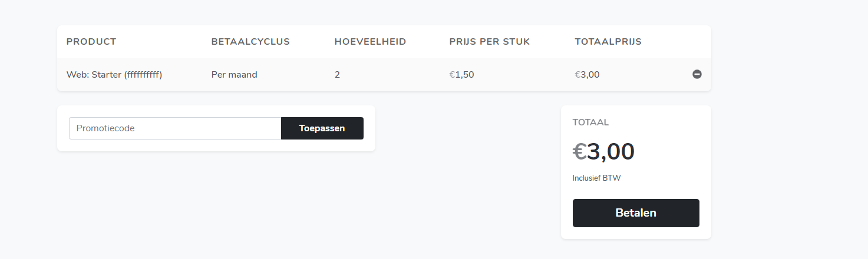Click the ffffffffff label in product row
Image resolution: width=868 pixels, height=259 pixels.
[x=143, y=75]
